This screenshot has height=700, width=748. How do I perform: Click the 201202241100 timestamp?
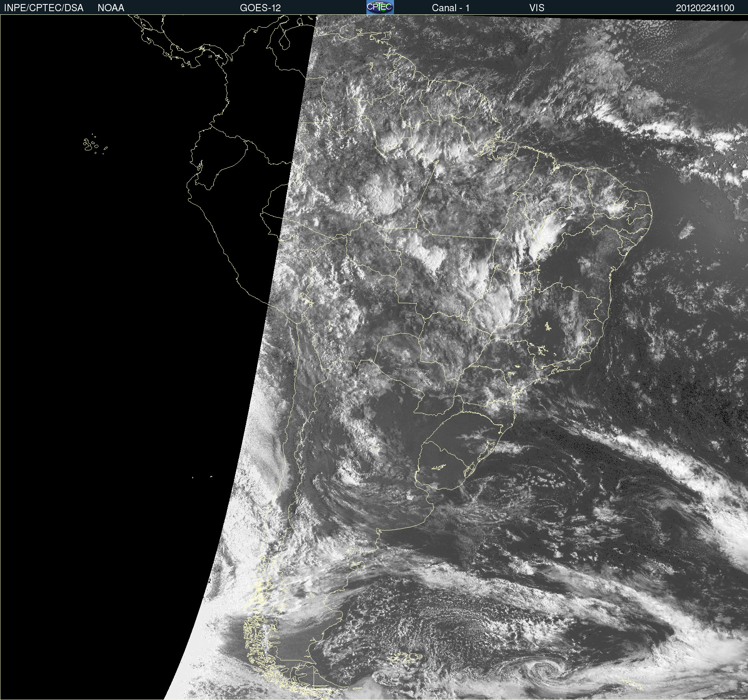click(705, 8)
